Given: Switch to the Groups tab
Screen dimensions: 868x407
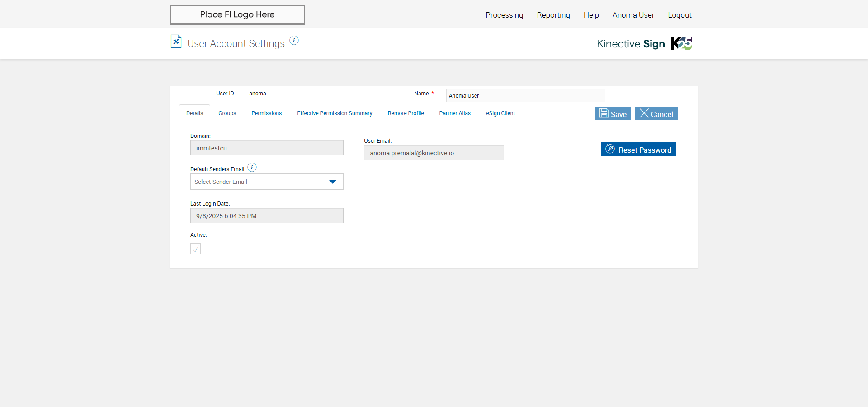Looking at the screenshot, I should click(227, 113).
